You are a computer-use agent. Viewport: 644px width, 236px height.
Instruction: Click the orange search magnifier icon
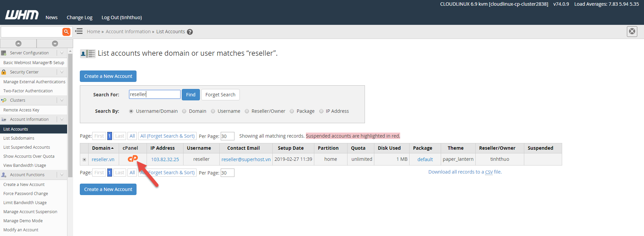click(x=66, y=32)
